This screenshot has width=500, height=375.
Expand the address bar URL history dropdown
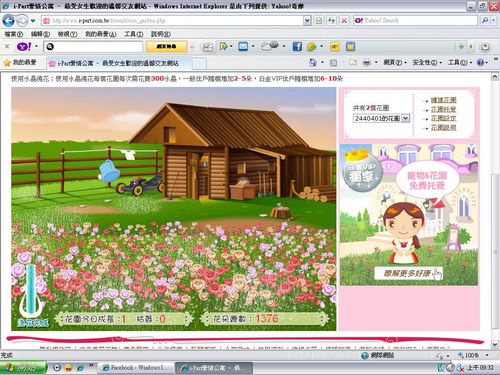307,21
